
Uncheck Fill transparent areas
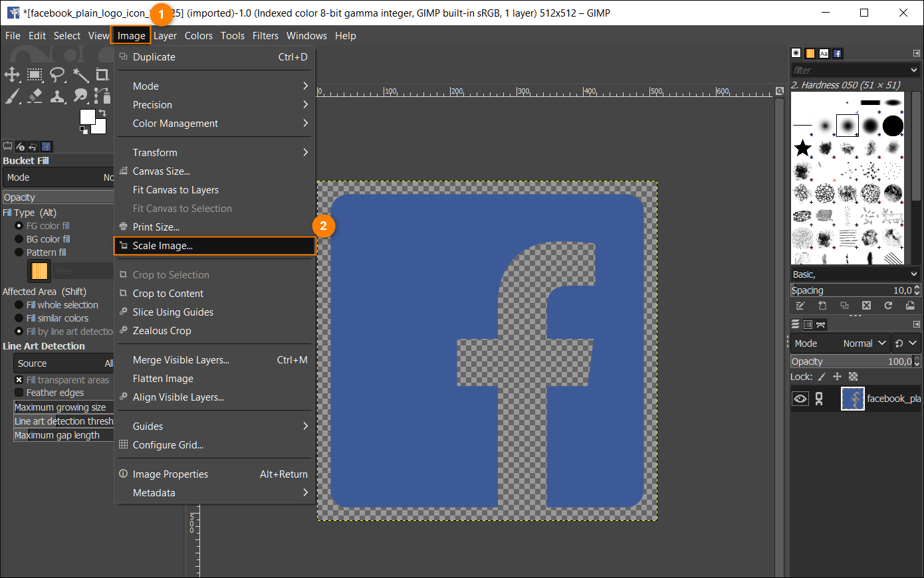pyautogui.click(x=19, y=380)
